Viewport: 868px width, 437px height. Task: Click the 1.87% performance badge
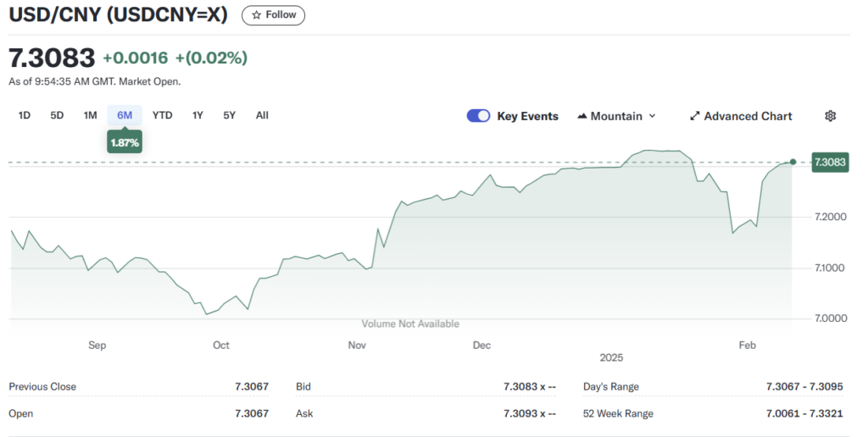[125, 142]
